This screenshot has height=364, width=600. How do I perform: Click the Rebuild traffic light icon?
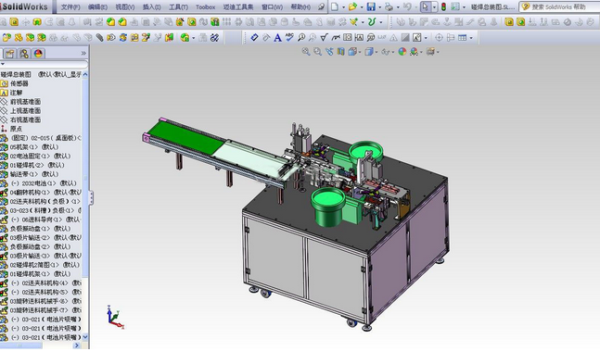(x=443, y=6)
